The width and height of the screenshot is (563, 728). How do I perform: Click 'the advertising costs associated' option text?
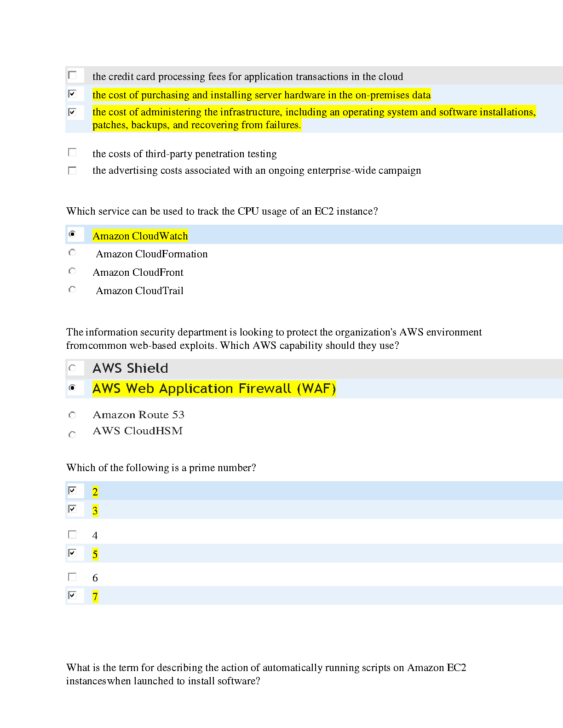tap(257, 171)
